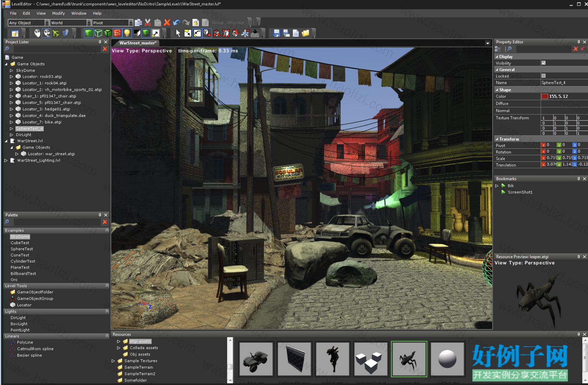Toggle the Visibility checkbox

[x=544, y=63]
